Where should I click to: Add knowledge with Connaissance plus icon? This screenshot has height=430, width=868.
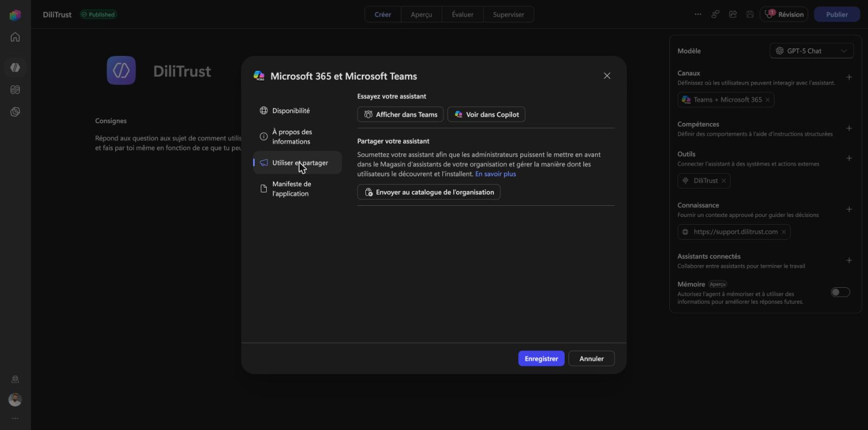(849, 209)
